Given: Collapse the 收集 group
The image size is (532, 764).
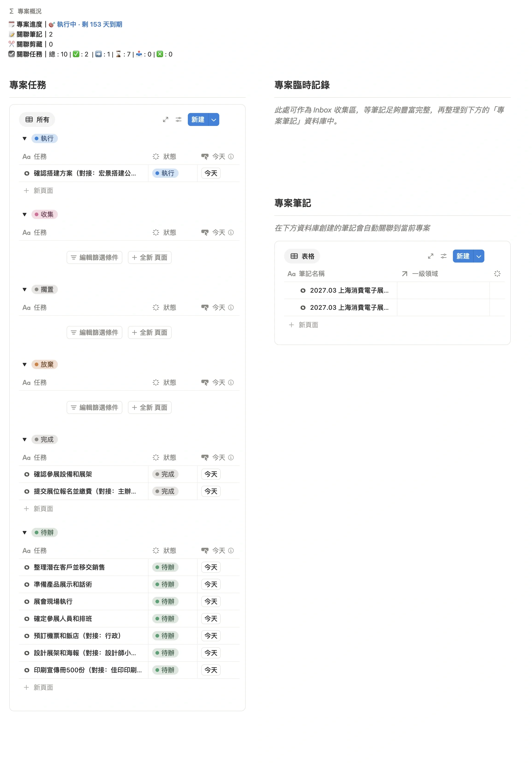Looking at the screenshot, I should (25, 214).
